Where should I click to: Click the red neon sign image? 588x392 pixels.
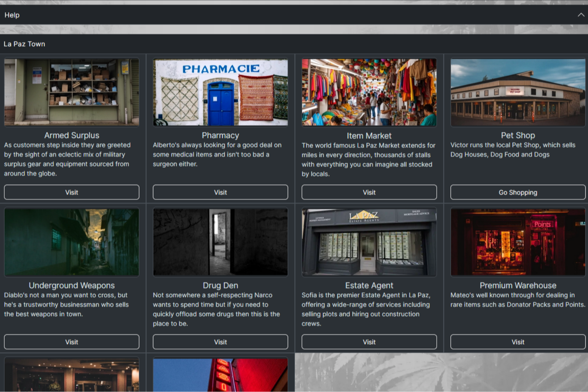[x=220, y=375]
